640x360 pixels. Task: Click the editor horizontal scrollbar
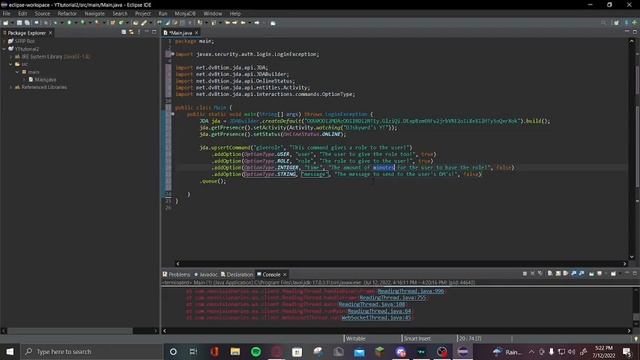401,264
